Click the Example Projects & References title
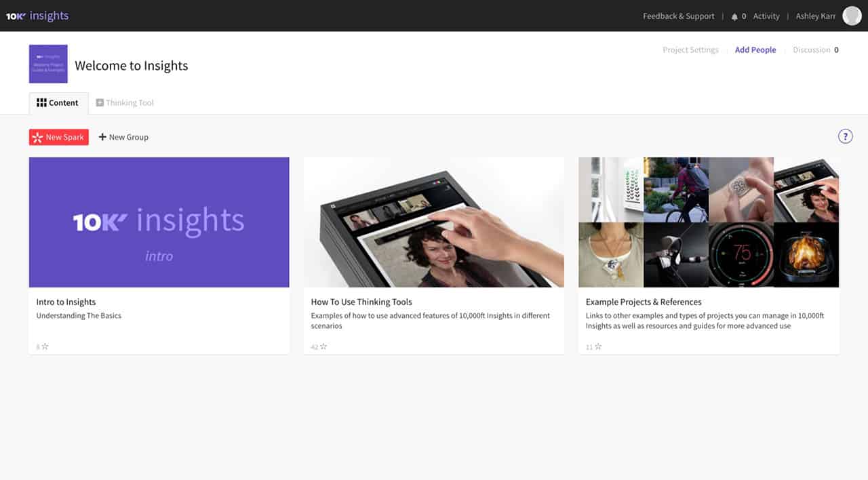868x480 pixels. click(644, 302)
